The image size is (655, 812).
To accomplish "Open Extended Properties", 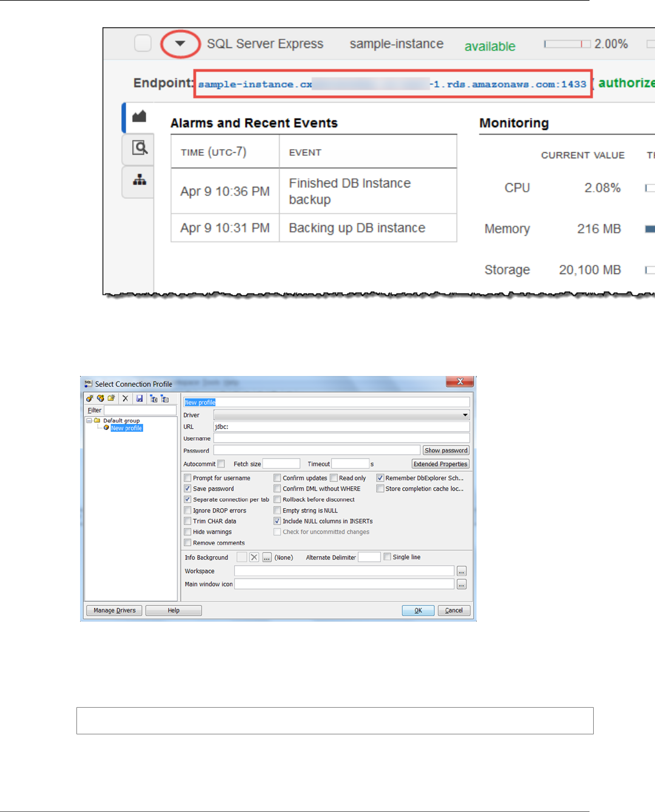I will (x=440, y=464).
